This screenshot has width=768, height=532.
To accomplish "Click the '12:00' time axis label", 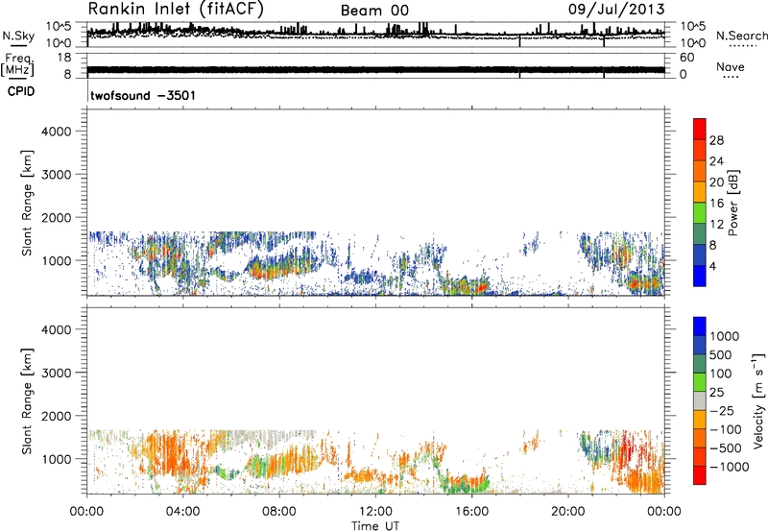I will coord(375,512).
